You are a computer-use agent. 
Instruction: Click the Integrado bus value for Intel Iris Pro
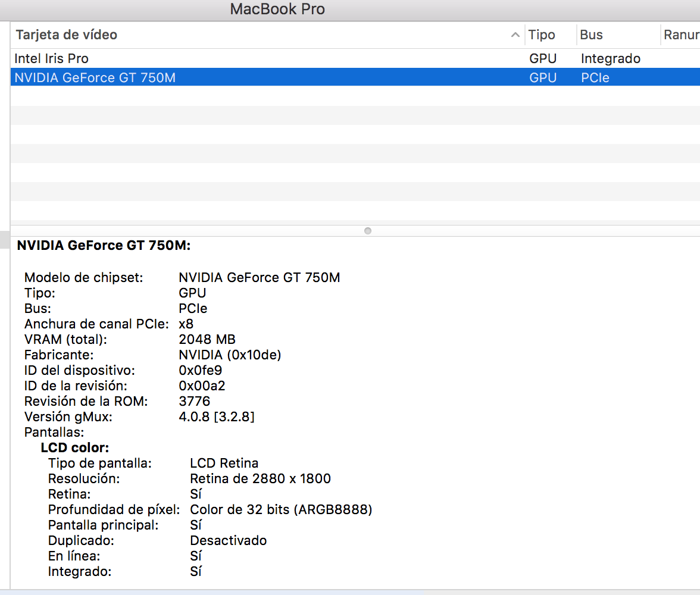click(610, 58)
